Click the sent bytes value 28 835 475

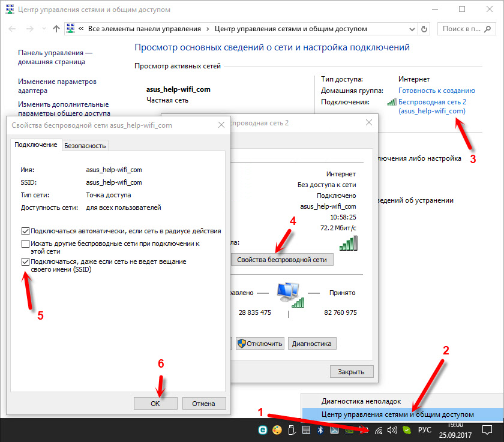[x=255, y=312]
